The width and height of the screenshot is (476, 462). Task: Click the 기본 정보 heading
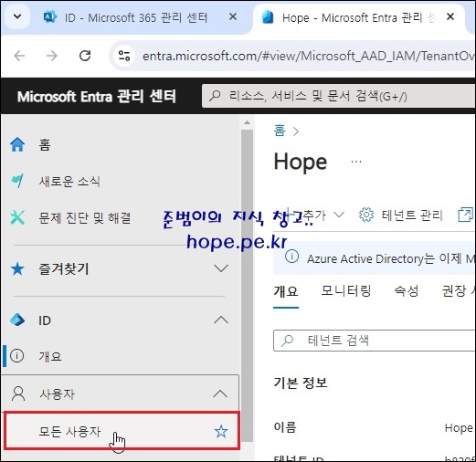point(301,383)
